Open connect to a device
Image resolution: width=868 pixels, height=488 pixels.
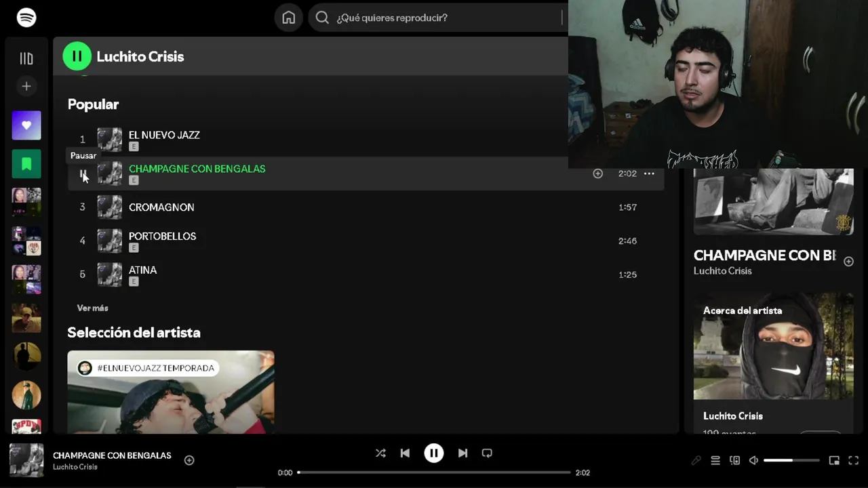[x=734, y=460]
